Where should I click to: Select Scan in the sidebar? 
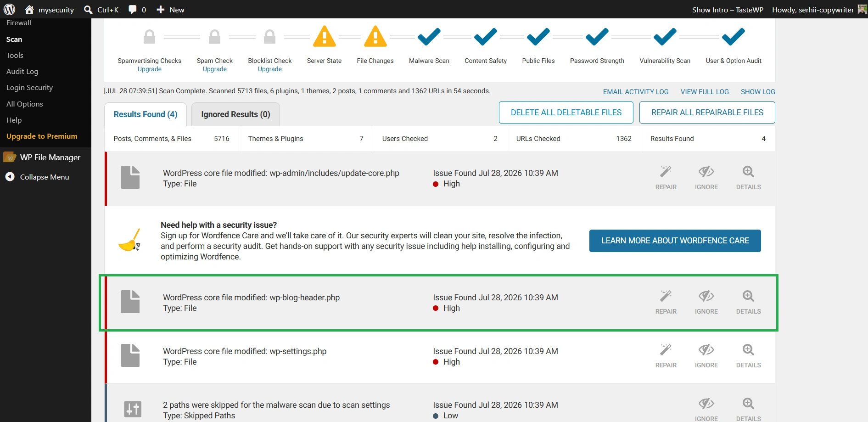[14, 39]
